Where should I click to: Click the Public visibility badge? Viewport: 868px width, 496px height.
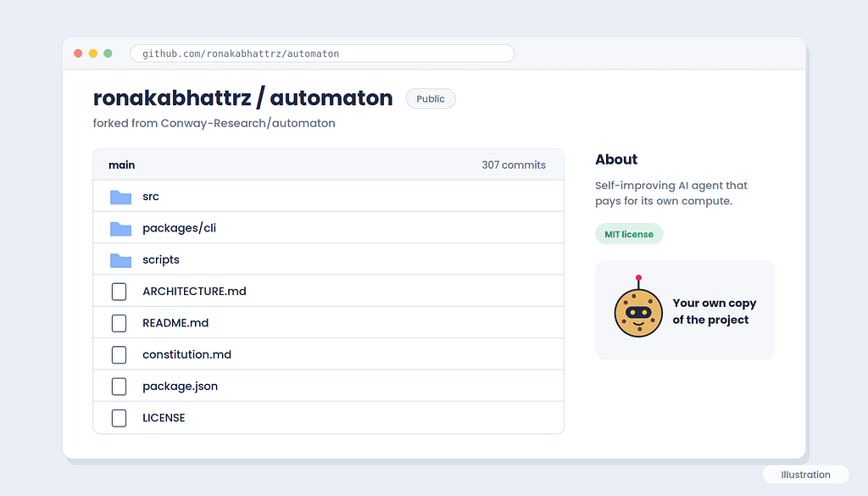point(431,98)
